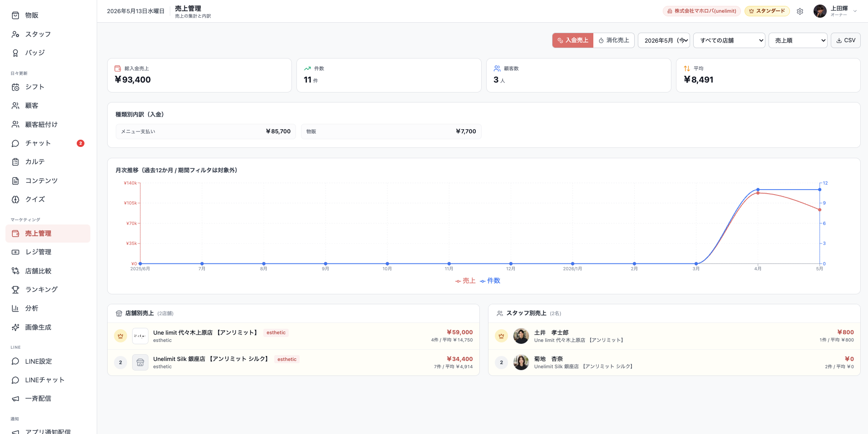Switch to 入金売上 view

coord(573,40)
